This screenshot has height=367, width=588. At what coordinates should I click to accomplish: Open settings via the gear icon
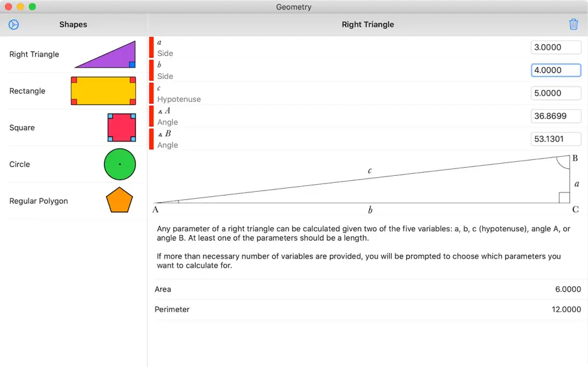click(x=13, y=25)
